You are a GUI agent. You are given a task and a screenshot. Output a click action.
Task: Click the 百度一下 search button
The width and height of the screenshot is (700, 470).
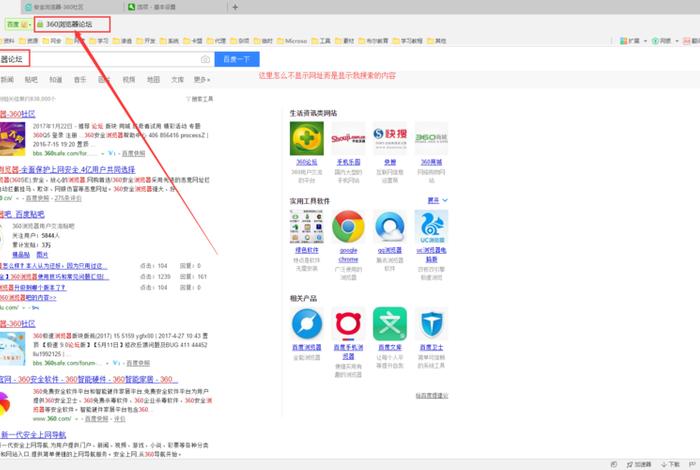click(x=237, y=59)
